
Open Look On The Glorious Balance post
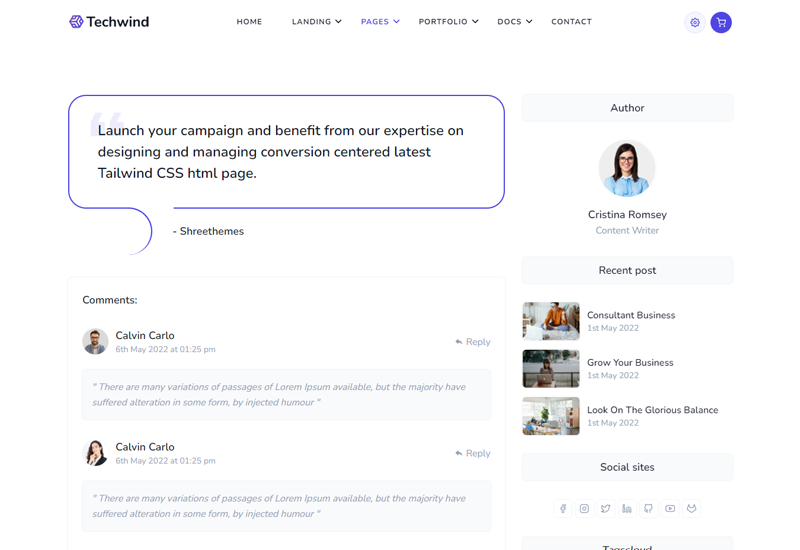[x=652, y=410]
